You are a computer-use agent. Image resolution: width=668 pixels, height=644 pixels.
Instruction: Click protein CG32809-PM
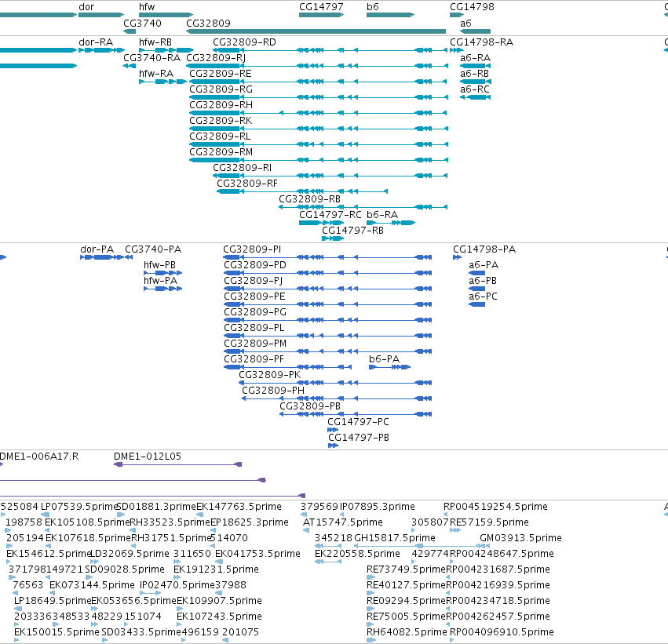[x=255, y=344]
